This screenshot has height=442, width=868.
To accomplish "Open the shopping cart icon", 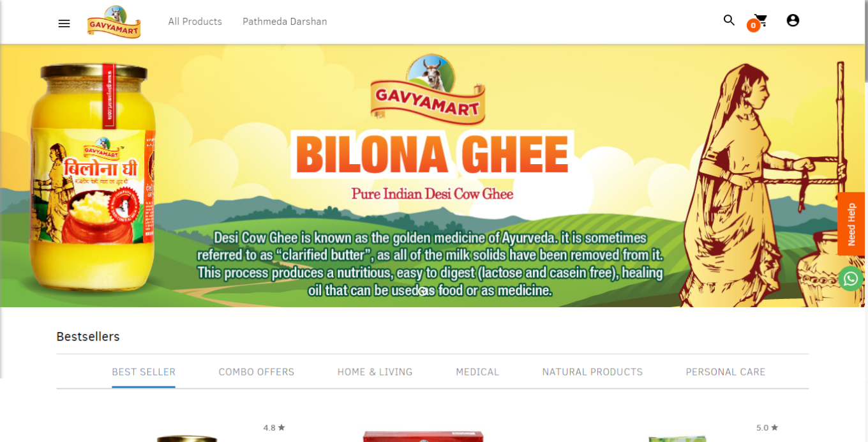I will pyautogui.click(x=760, y=20).
